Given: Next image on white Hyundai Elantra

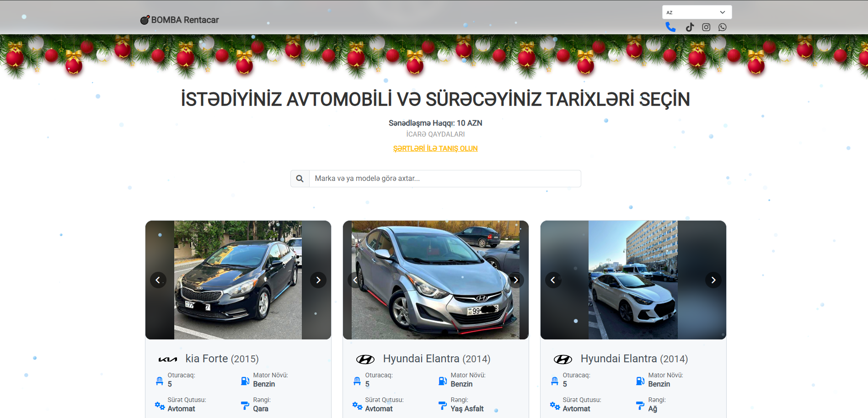Looking at the screenshot, I should [x=713, y=280].
